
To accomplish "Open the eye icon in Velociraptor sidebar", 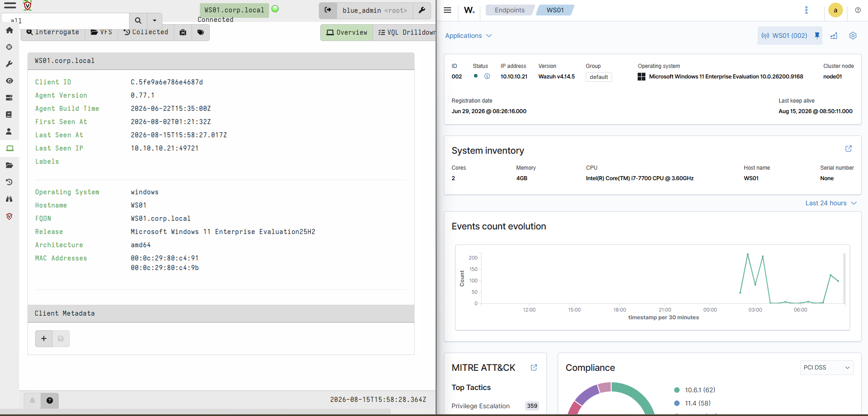I will [x=9, y=81].
